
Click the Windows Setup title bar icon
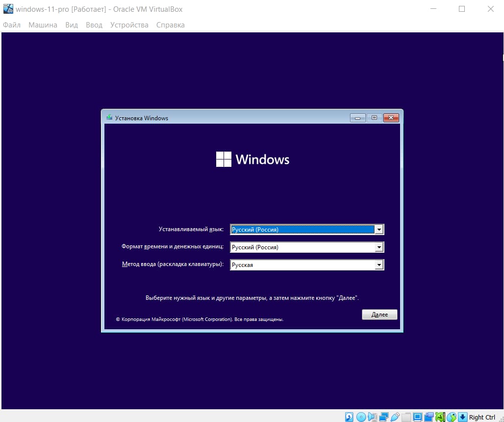(x=109, y=117)
